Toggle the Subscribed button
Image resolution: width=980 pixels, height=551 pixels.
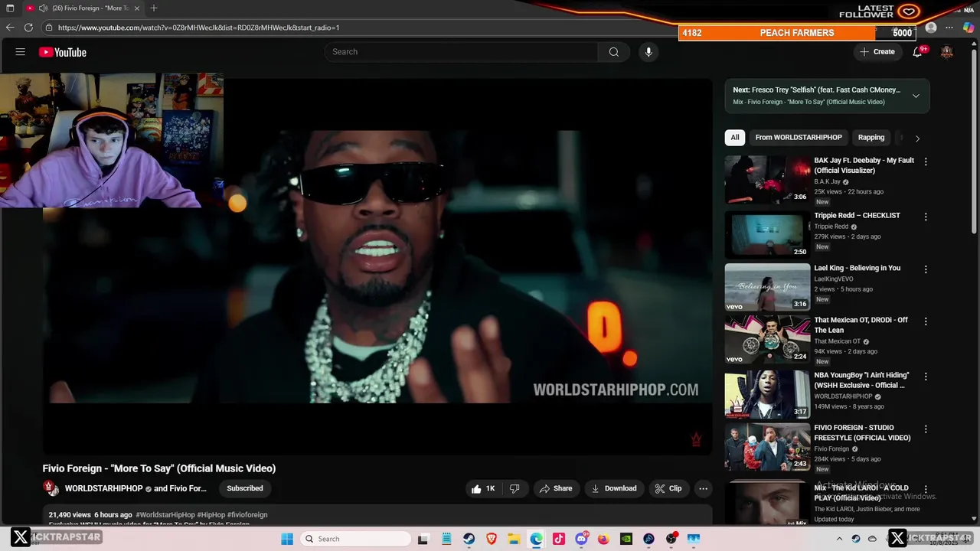tap(245, 488)
